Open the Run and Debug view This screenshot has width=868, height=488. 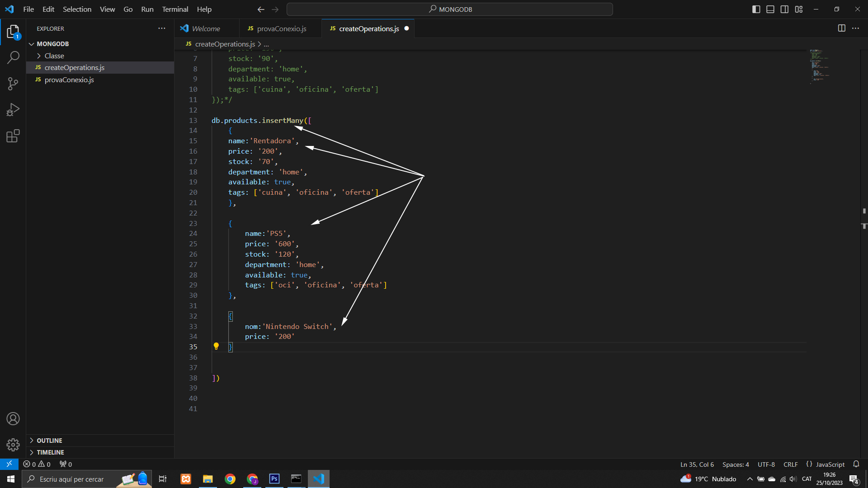point(13,110)
